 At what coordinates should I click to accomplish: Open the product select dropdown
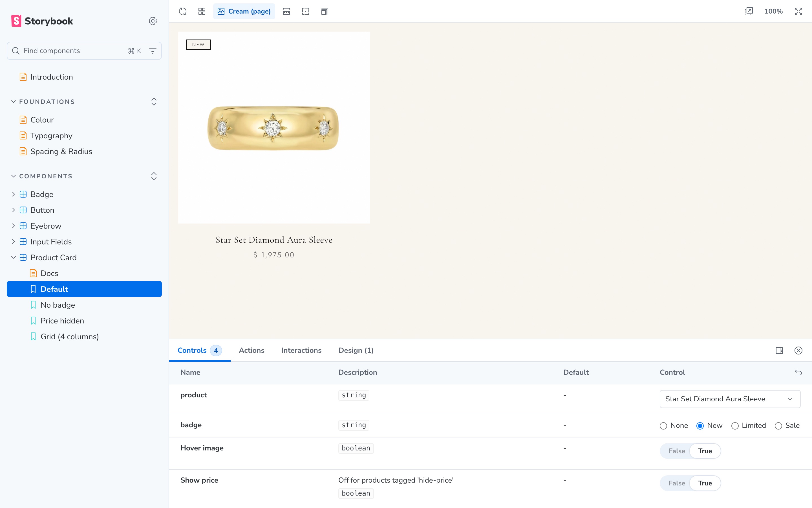(x=730, y=399)
